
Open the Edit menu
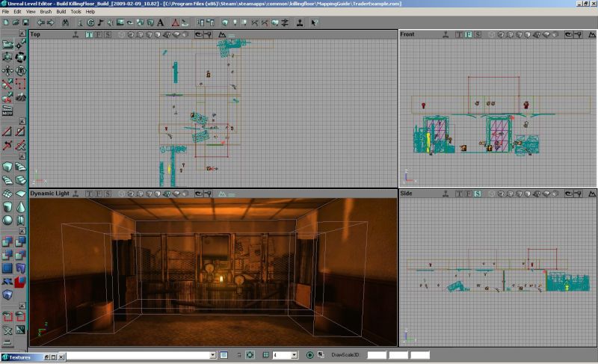tap(17, 12)
